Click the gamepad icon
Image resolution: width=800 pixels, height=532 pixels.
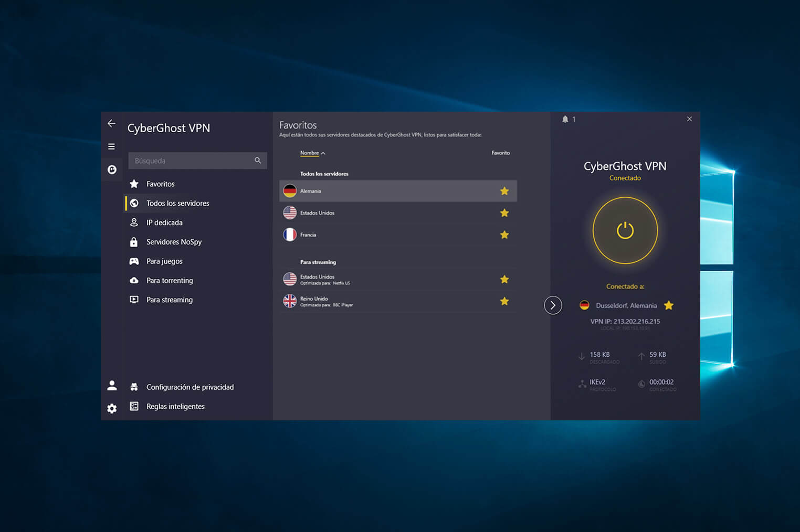[134, 261]
